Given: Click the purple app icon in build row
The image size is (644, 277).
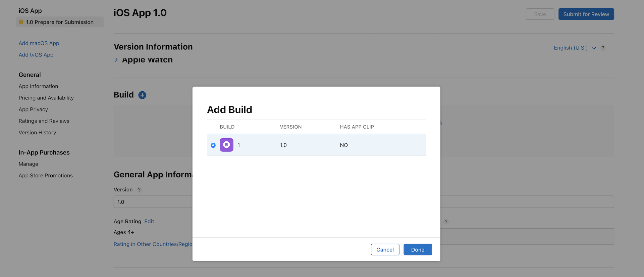Looking at the screenshot, I should pos(226,145).
